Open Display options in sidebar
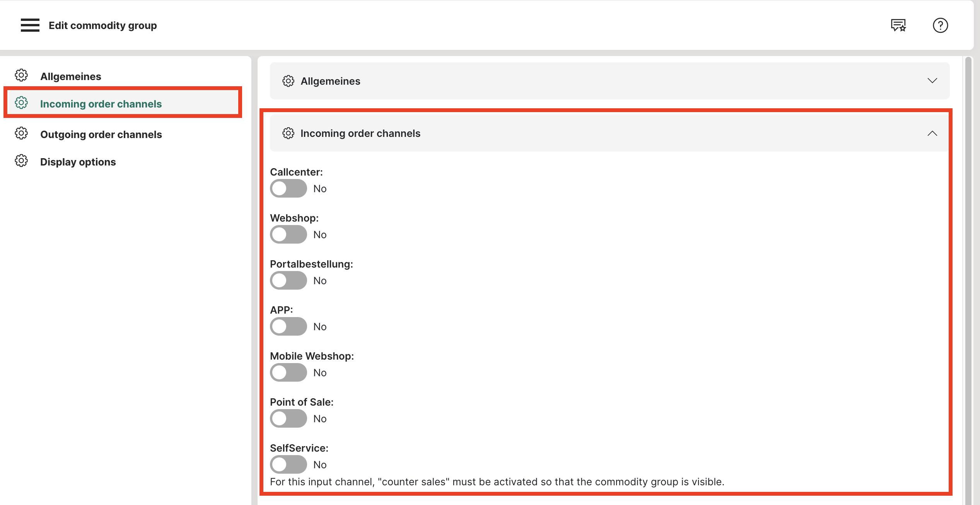This screenshot has width=980, height=505. pos(78,162)
